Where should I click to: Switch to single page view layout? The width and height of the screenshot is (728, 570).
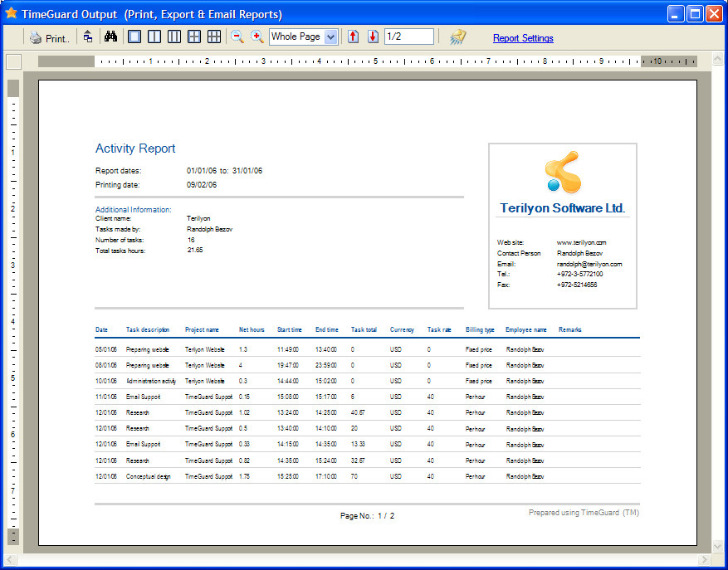(x=134, y=37)
